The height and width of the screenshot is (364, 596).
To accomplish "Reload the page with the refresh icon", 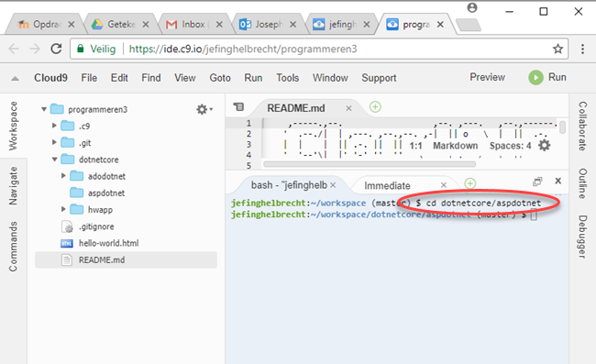I will (56, 49).
